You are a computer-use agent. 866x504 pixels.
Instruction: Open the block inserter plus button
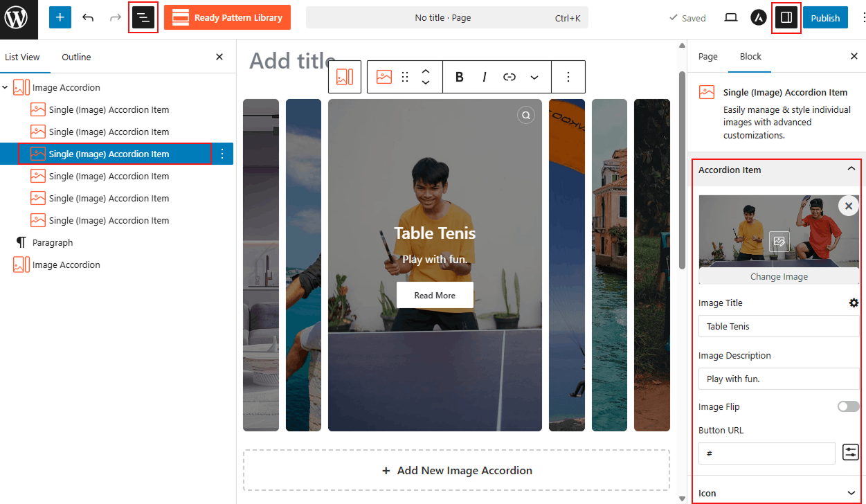60,18
